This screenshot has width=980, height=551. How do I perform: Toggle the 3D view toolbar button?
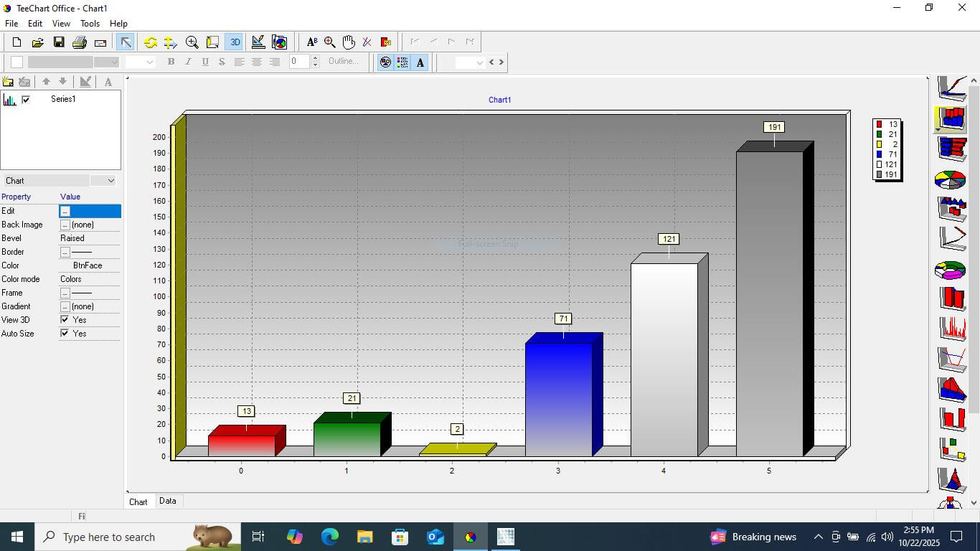click(235, 42)
